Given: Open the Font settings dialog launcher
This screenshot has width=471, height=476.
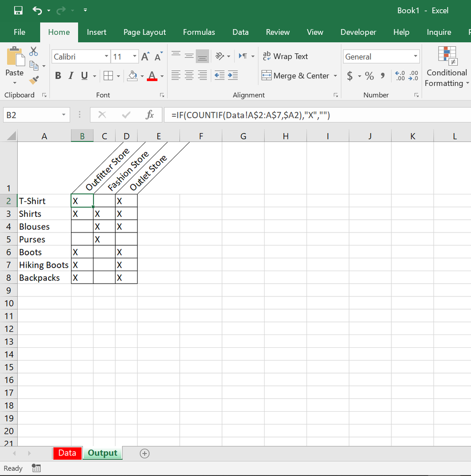Looking at the screenshot, I should [162, 95].
